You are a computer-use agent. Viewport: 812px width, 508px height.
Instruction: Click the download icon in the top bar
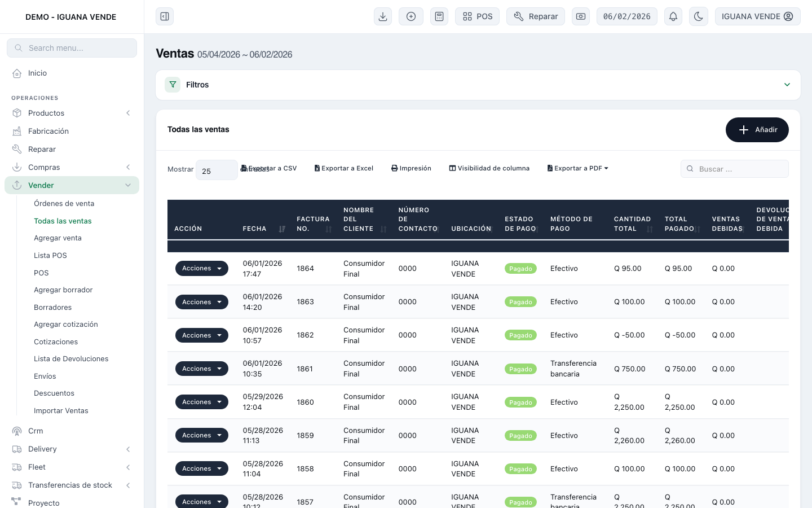pyautogui.click(x=383, y=16)
